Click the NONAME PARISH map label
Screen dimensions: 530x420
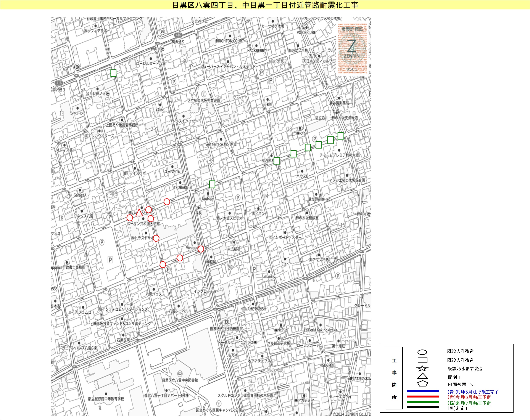click(253, 309)
